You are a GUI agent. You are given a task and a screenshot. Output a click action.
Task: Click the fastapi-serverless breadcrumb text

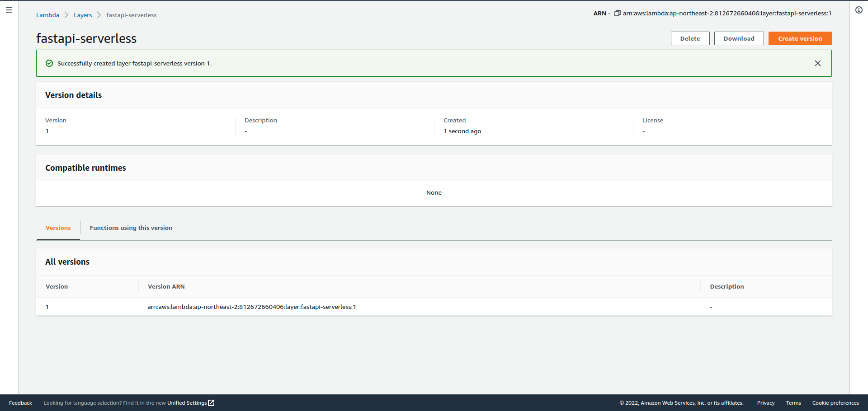coord(132,15)
